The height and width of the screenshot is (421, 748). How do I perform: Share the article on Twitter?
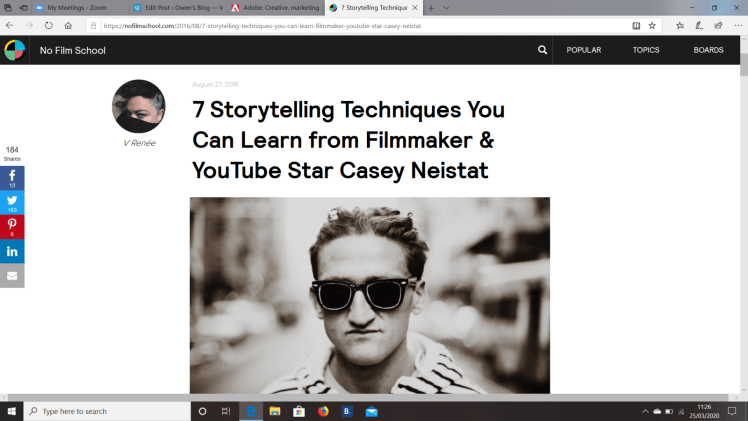pos(12,202)
